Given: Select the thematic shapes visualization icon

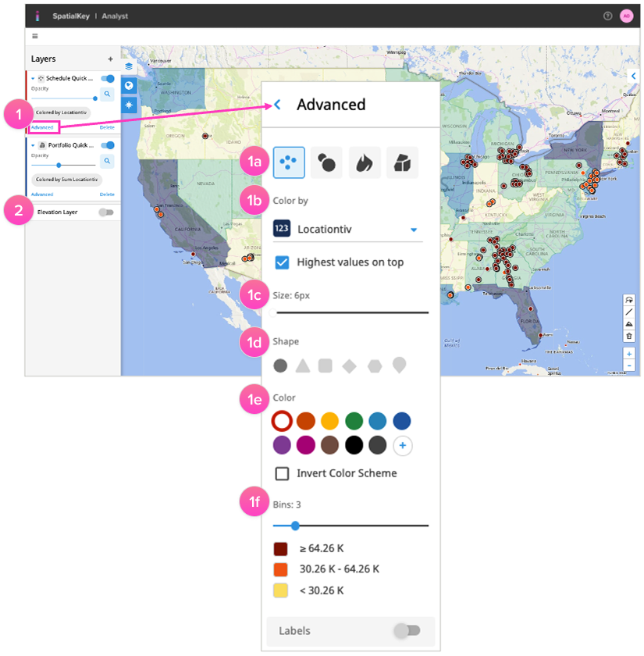Looking at the screenshot, I should 402,162.
